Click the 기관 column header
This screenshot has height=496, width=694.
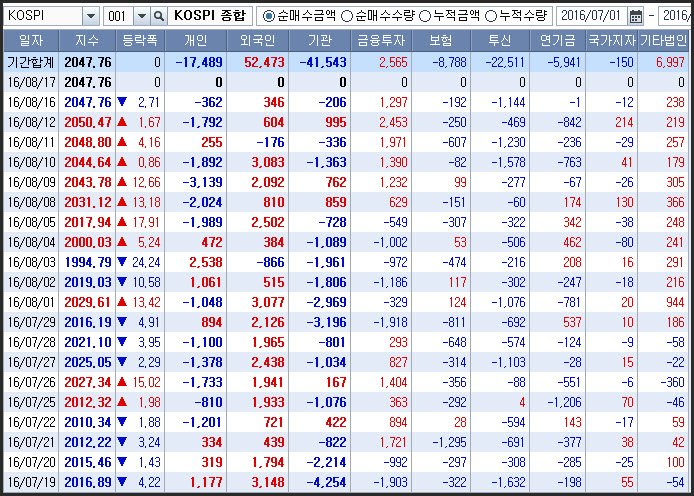click(320, 41)
